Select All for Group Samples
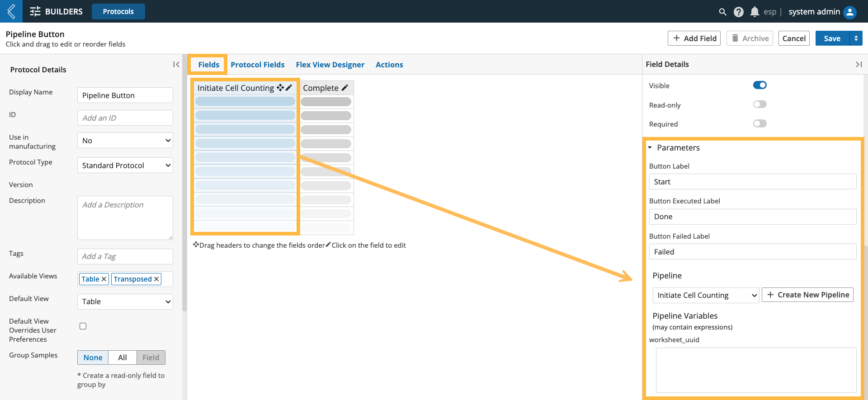868x400 pixels. (123, 358)
